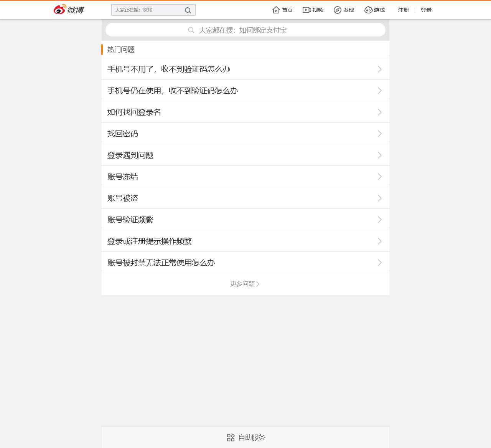This screenshot has height=448, width=491.
Task: Click the Weibo logo
Action: (69, 10)
